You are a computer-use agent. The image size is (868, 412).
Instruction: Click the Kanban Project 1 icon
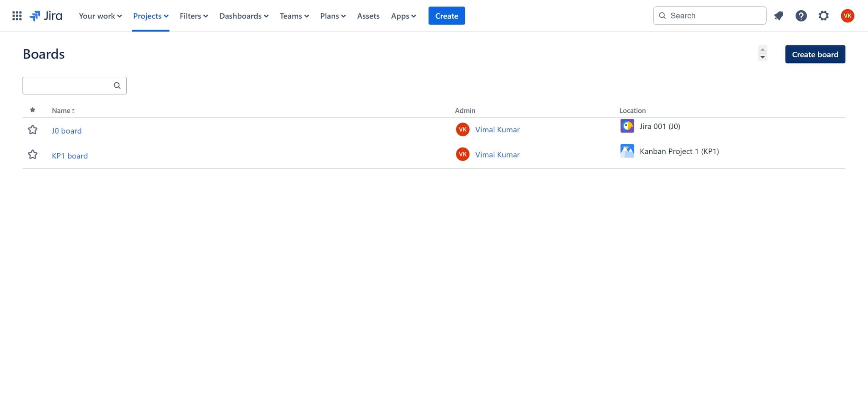[x=627, y=151]
